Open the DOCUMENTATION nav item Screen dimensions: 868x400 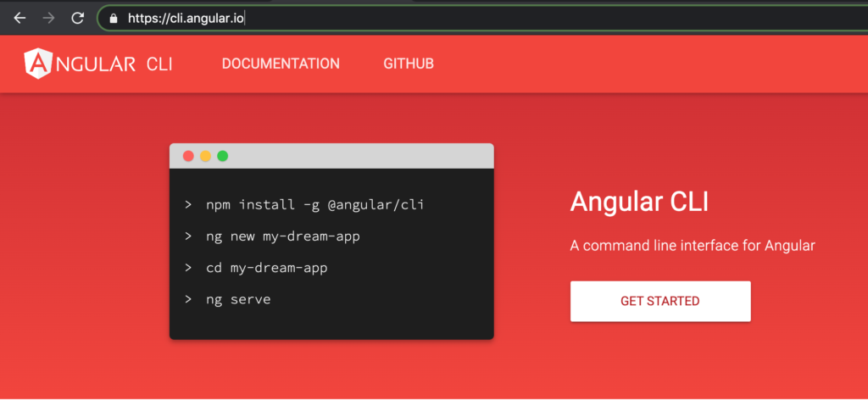coord(281,64)
